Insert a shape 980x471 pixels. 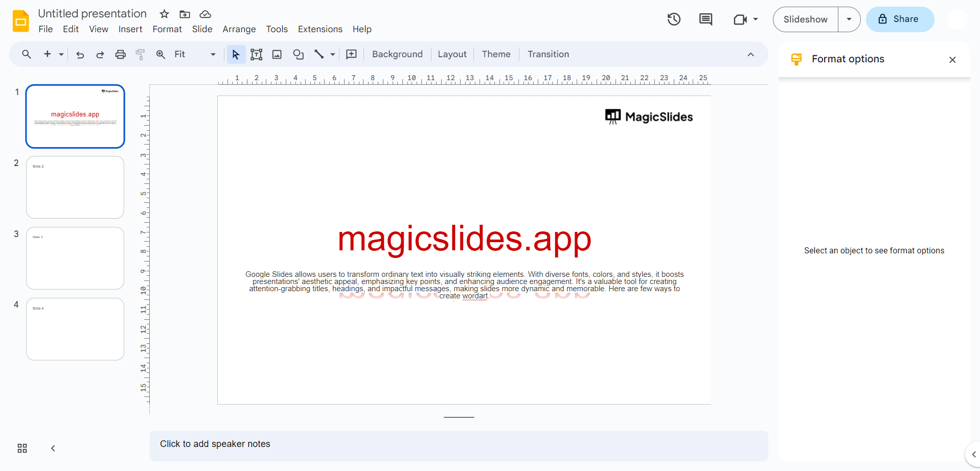[298, 54]
